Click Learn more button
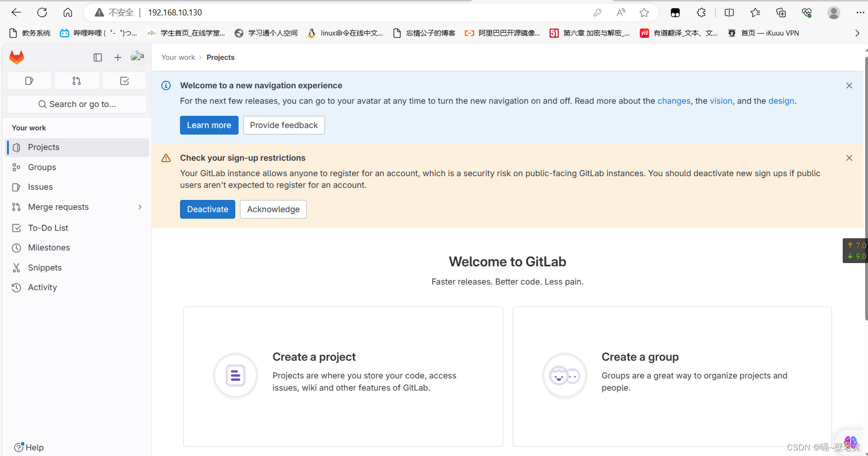This screenshot has height=456, width=868. (209, 125)
